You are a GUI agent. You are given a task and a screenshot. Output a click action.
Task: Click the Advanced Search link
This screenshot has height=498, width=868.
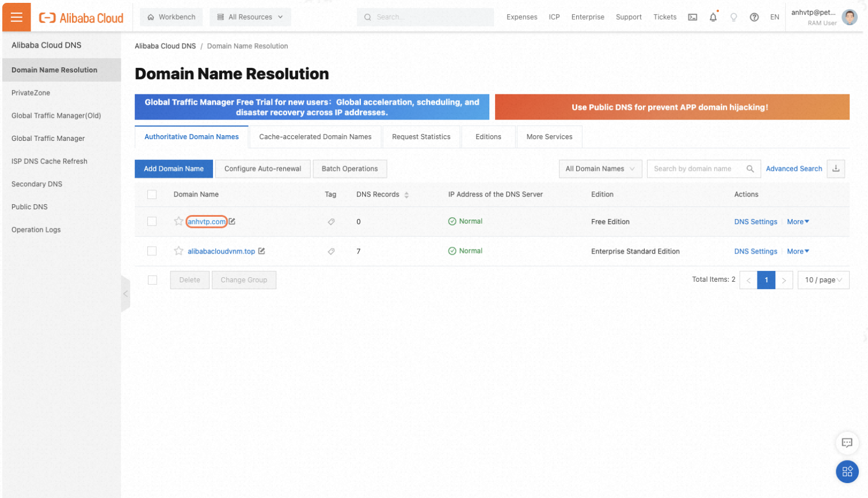(x=794, y=168)
